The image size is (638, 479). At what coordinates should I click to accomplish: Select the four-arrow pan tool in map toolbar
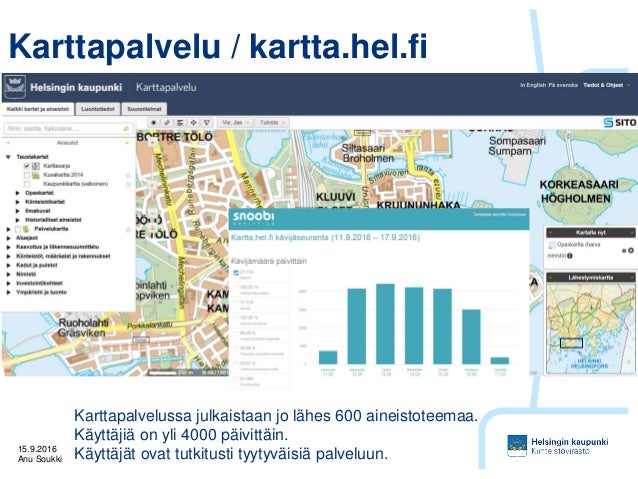194,122
